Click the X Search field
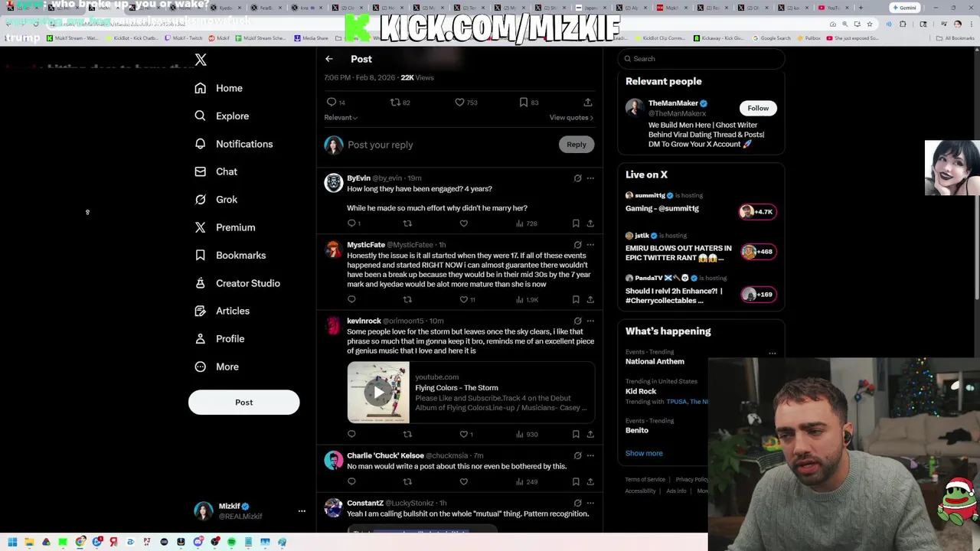Screen dimensions: 980x551 [701, 59]
